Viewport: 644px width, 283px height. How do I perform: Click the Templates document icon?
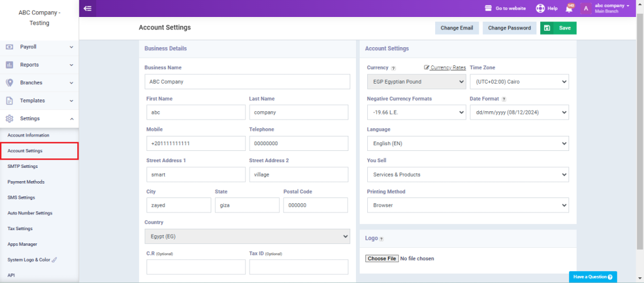click(9, 101)
